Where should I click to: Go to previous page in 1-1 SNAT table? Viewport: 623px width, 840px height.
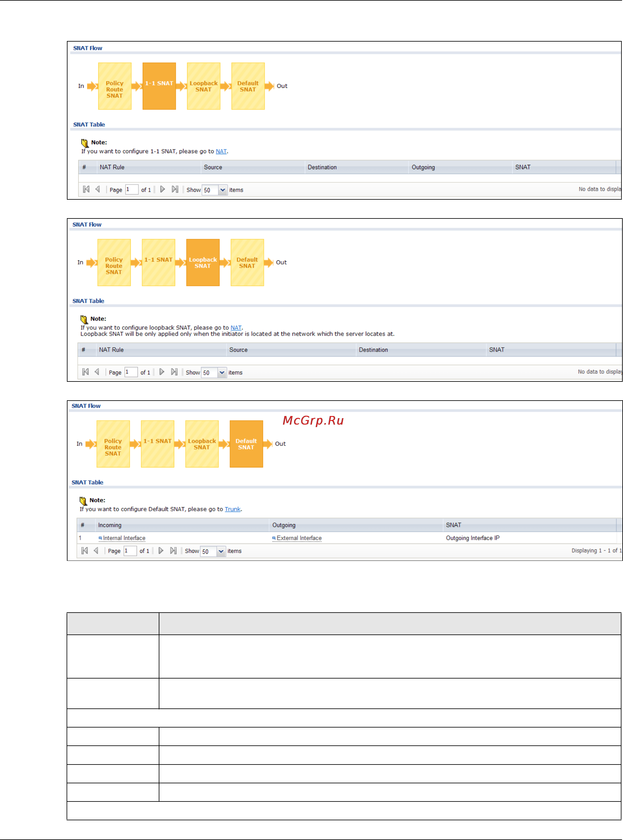(x=98, y=189)
